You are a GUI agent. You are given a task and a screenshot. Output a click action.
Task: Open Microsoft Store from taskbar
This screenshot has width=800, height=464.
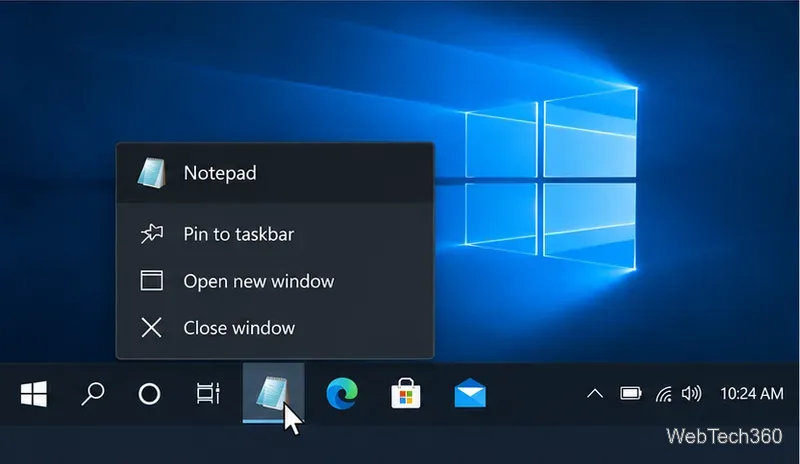(x=406, y=393)
